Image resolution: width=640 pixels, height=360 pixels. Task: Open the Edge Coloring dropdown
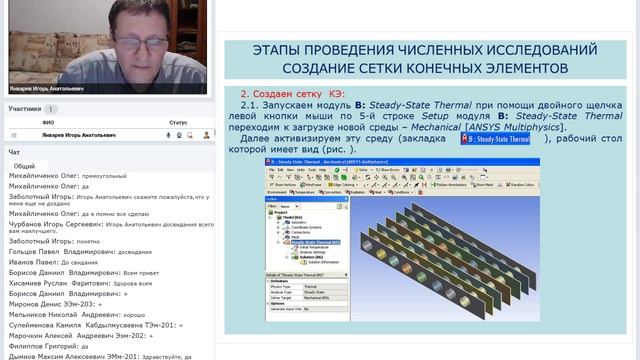pos(342,184)
